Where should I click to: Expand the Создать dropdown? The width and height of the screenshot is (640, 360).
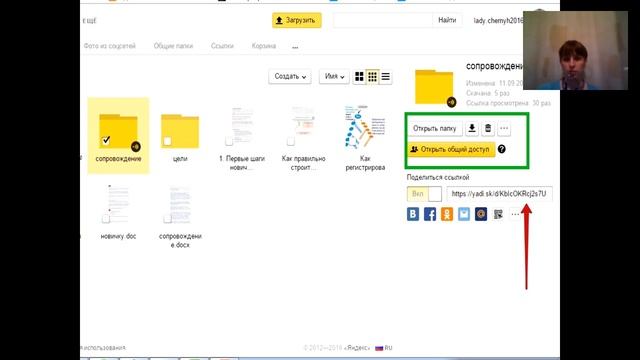coord(290,76)
